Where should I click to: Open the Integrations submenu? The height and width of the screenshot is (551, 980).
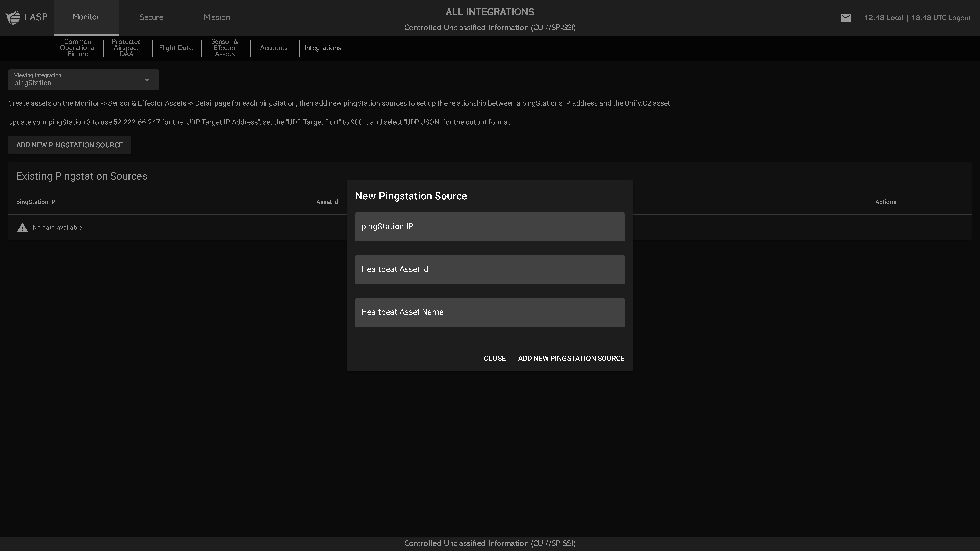tap(323, 48)
